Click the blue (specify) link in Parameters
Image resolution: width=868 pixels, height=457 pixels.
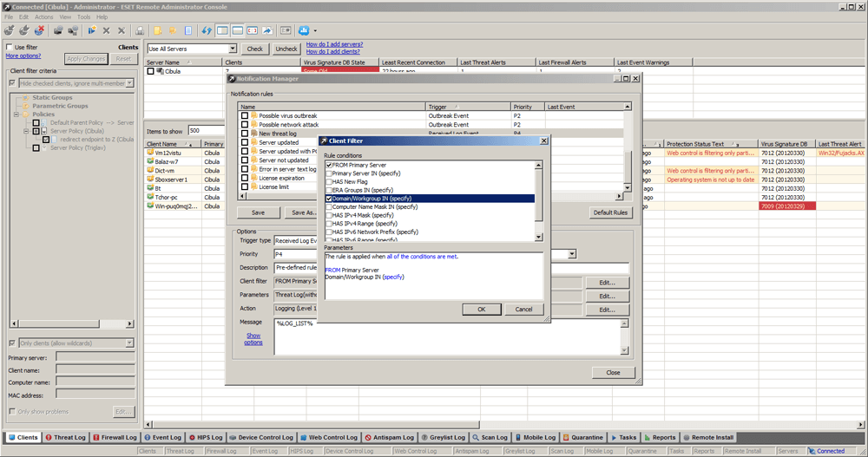coord(393,277)
